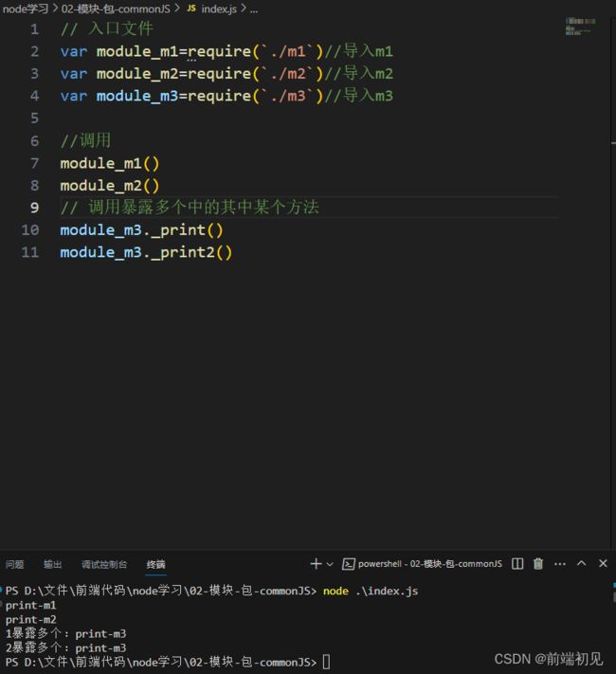Click terminal output '1暴露多个: print-m3'
The width and height of the screenshot is (616, 674).
pos(65,633)
